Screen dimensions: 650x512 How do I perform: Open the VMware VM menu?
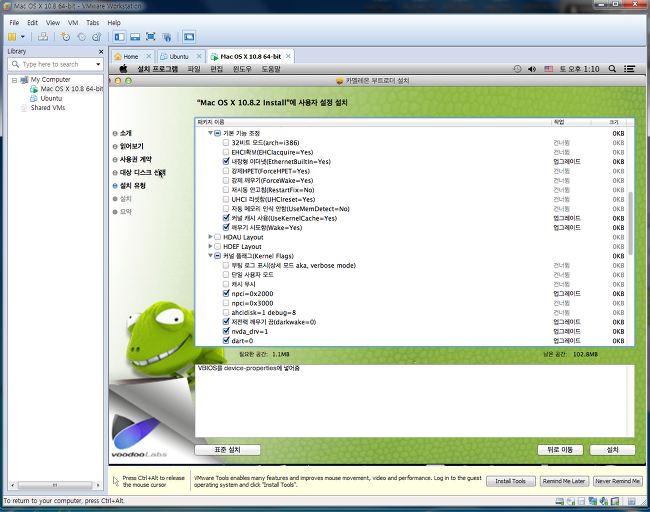73,23
